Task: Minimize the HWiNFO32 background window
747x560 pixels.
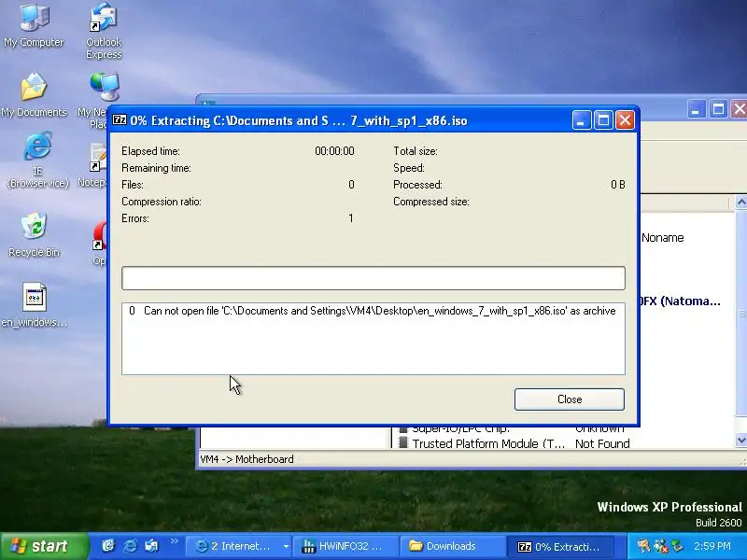Action: tap(696, 109)
